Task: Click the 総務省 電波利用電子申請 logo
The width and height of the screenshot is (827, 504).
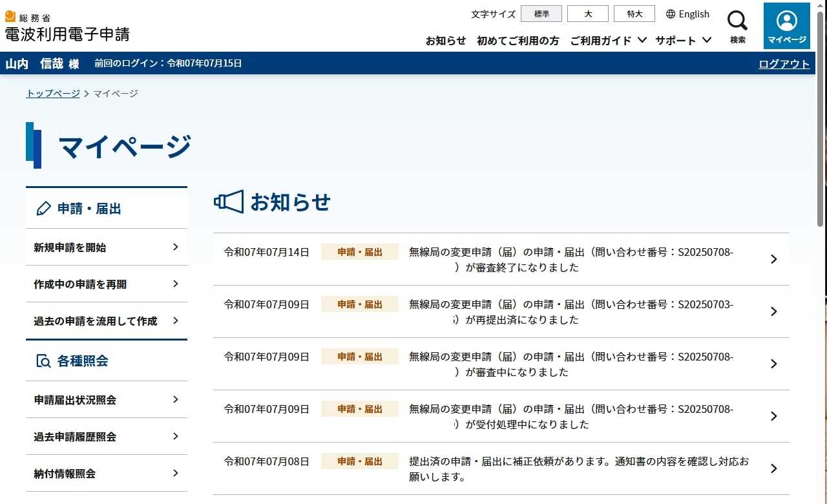Action: [x=67, y=27]
